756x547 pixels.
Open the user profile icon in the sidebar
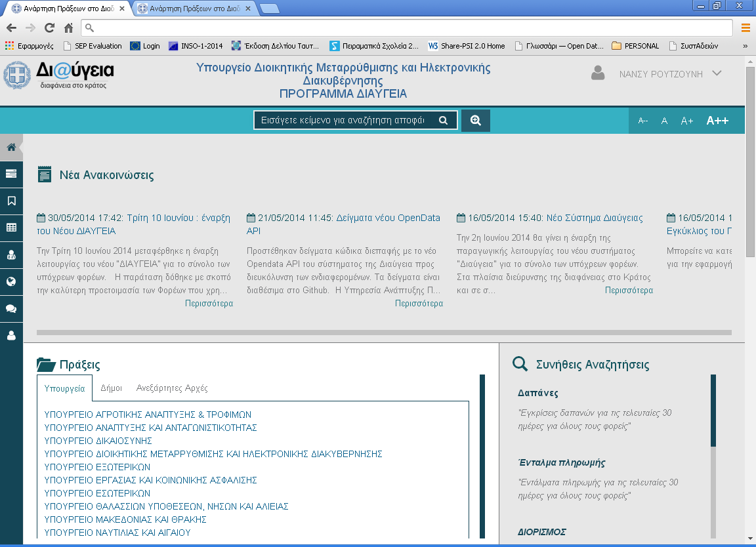pyautogui.click(x=11, y=336)
